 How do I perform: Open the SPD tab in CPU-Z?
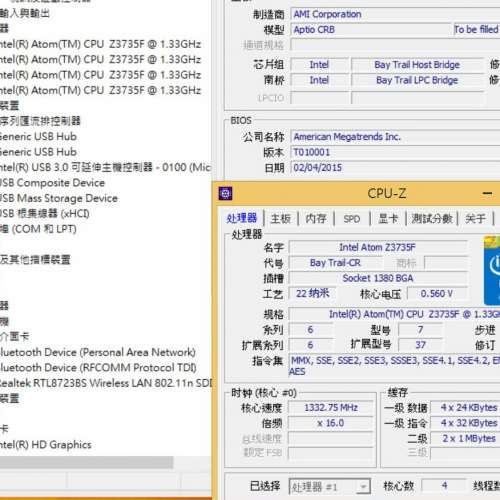click(x=352, y=219)
